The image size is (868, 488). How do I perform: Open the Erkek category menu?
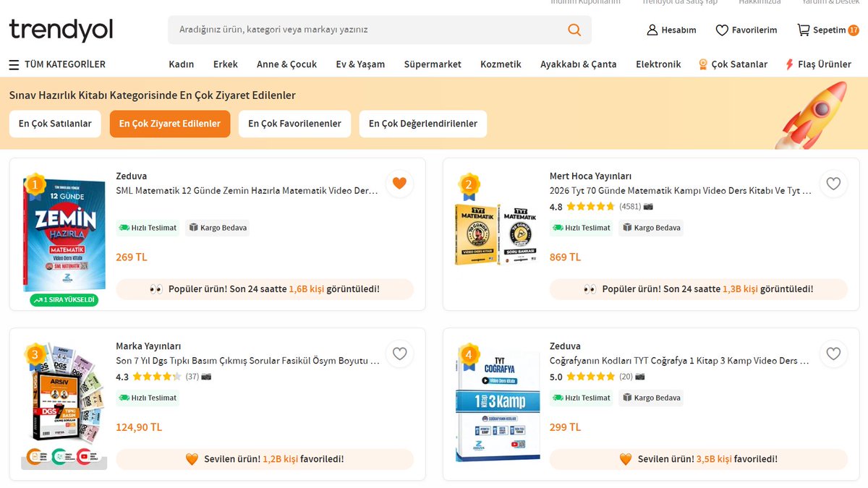pos(226,64)
